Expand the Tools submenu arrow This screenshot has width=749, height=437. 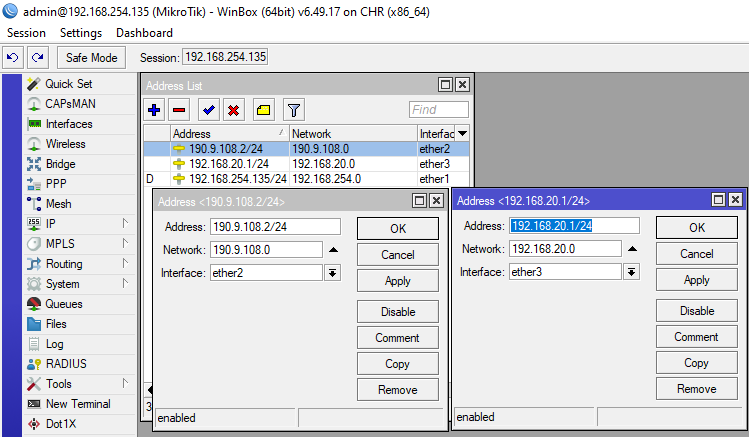125,383
